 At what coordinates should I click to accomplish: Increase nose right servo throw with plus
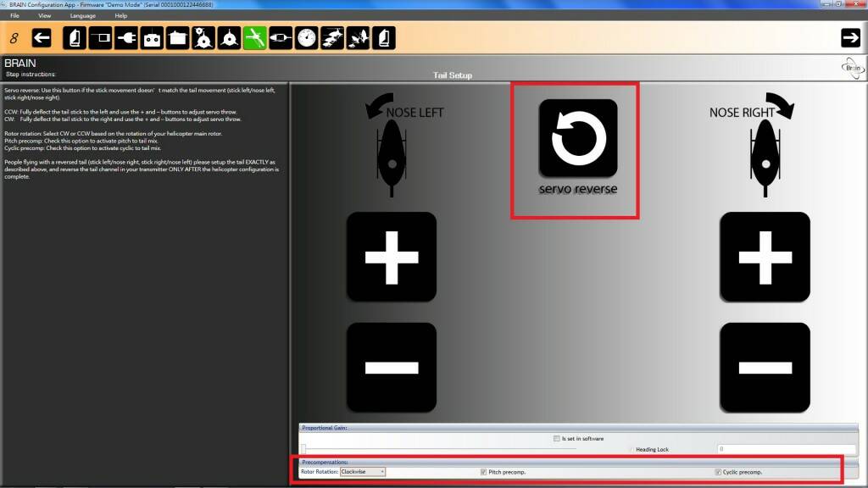(765, 258)
